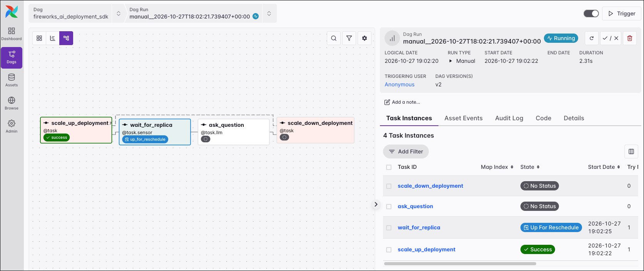
Task: Click the search magnifier icon in graph
Action: pyautogui.click(x=334, y=38)
